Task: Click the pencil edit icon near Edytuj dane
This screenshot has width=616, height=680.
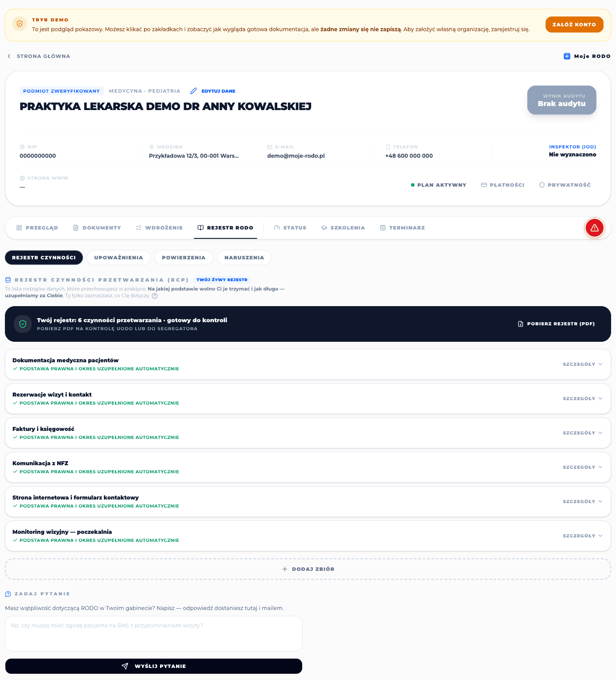Action: click(193, 91)
